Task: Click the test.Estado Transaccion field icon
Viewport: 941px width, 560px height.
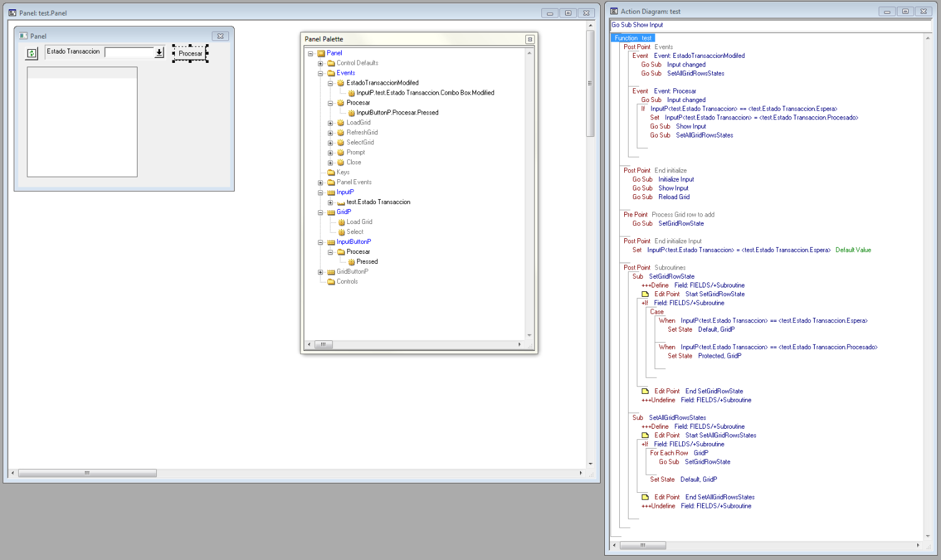Action: coord(341,203)
